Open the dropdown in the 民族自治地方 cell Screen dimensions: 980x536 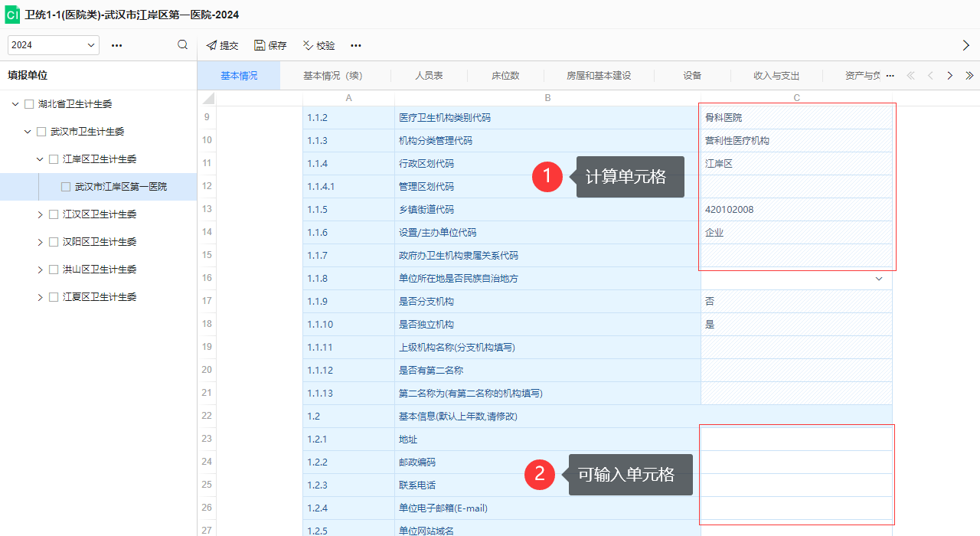click(879, 279)
